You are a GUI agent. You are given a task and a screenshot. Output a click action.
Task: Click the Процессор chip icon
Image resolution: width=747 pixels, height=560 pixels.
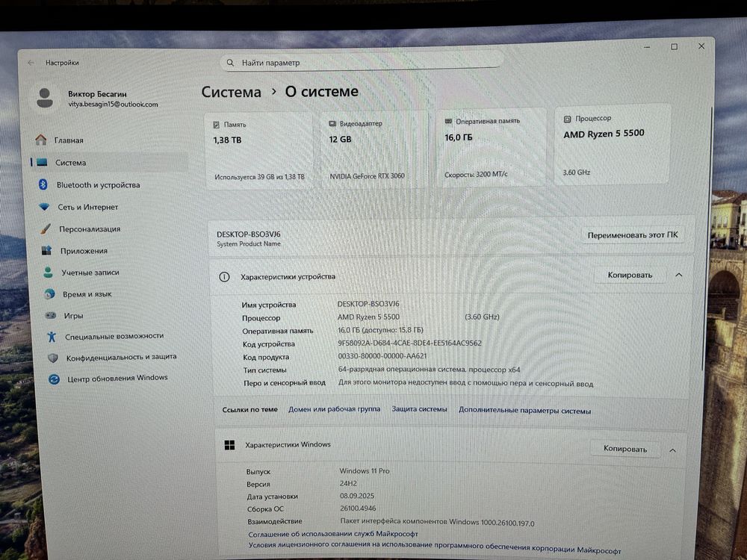pyautogui.click(x=567, y=119)
